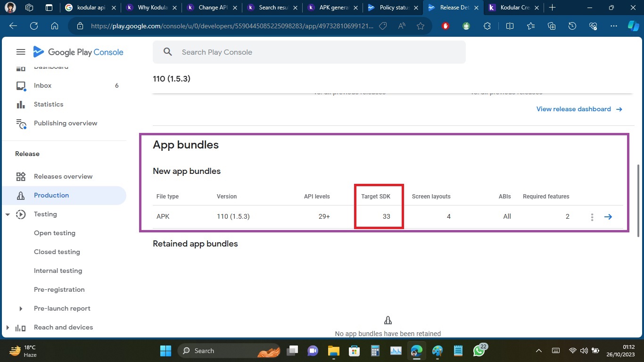Open the Copilot sidebar

[634, 26]
